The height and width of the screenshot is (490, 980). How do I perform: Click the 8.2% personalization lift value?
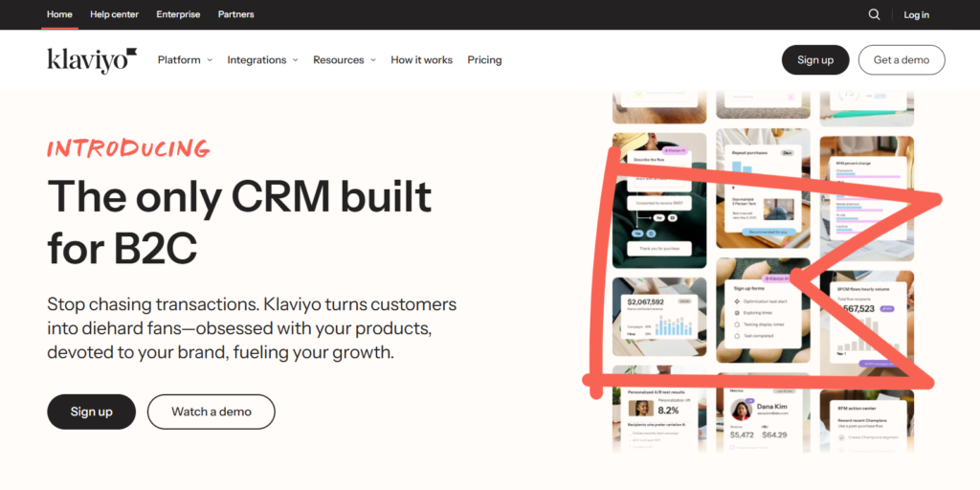(x=668, y=411)
